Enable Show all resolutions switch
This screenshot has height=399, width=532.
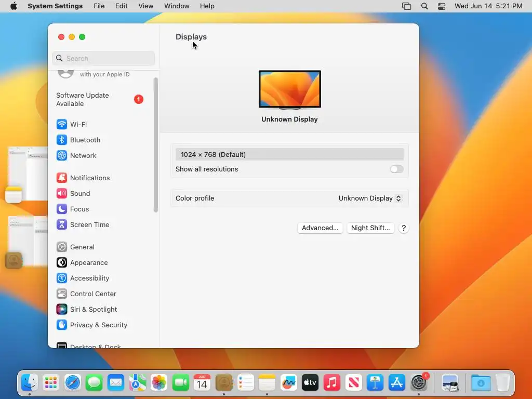click(396, 169)
